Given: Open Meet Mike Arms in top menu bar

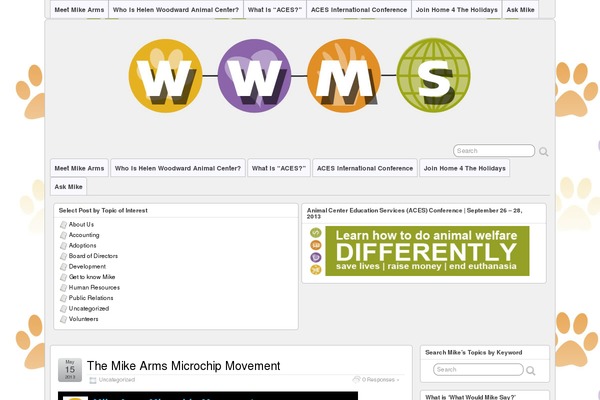Looking at the screenshot, I should coord(79,10).
